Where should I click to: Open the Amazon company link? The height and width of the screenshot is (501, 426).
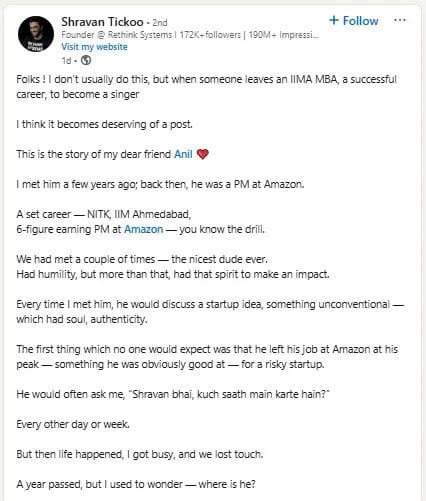click(144, 229)
